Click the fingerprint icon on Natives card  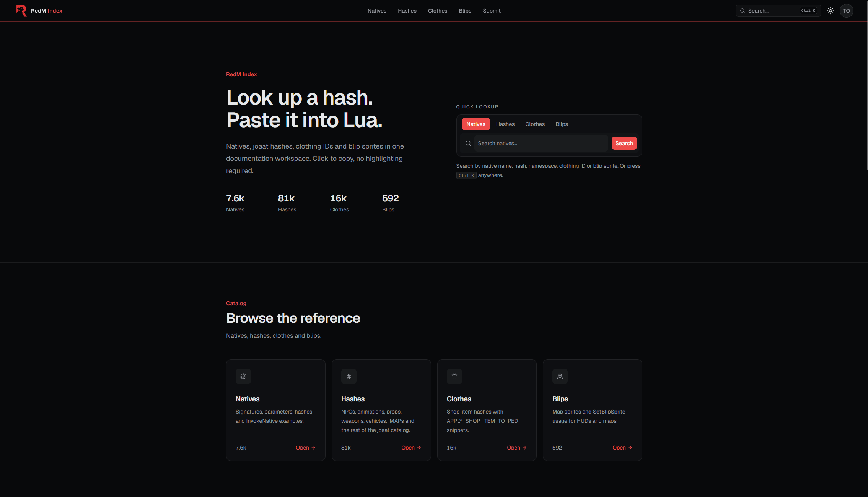243,376
